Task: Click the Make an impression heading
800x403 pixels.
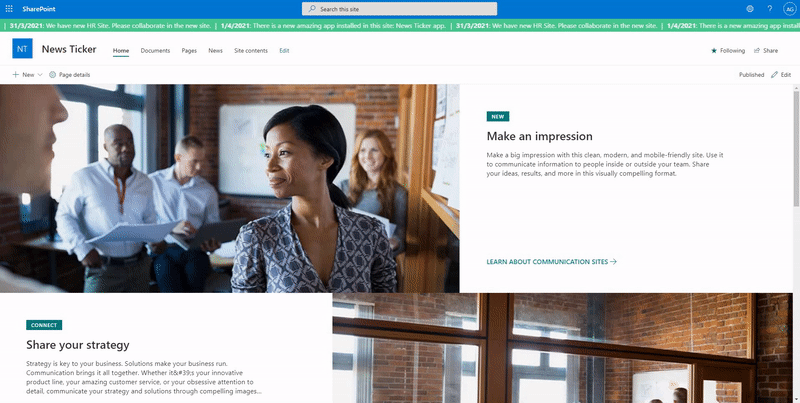Action: click(539, 136)
